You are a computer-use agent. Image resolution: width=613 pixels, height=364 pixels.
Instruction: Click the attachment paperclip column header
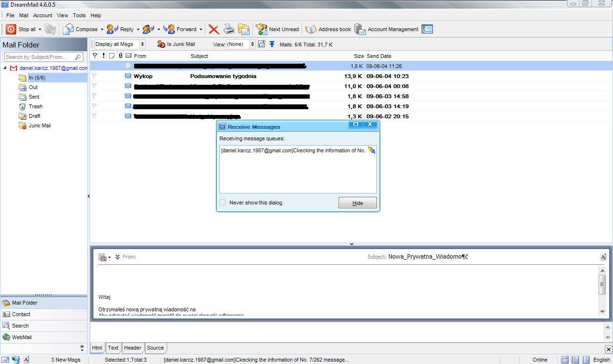tap(121, 56)
